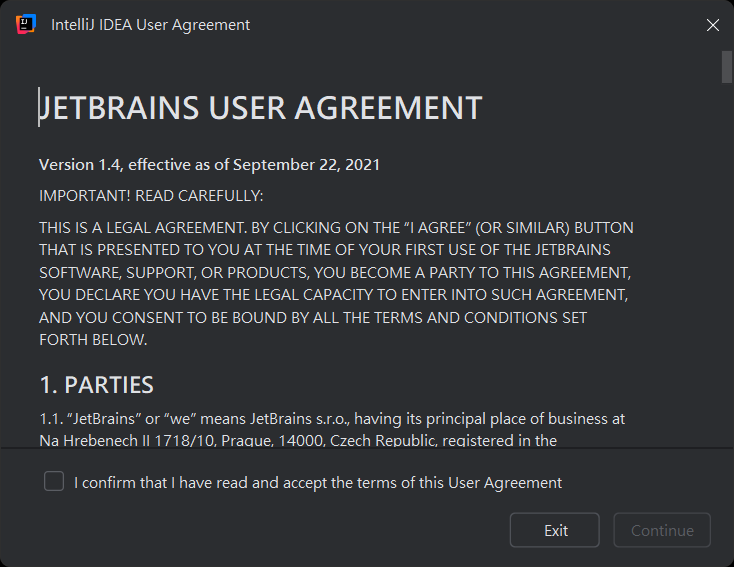Click the "FORTH BELOW." line of text

coord(93,340)
